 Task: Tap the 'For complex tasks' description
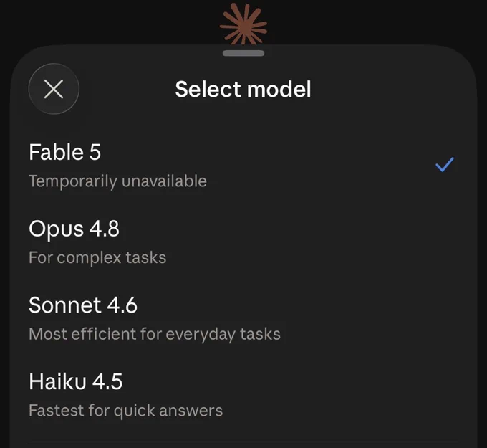pyautogui.click(x=97, y=258)
